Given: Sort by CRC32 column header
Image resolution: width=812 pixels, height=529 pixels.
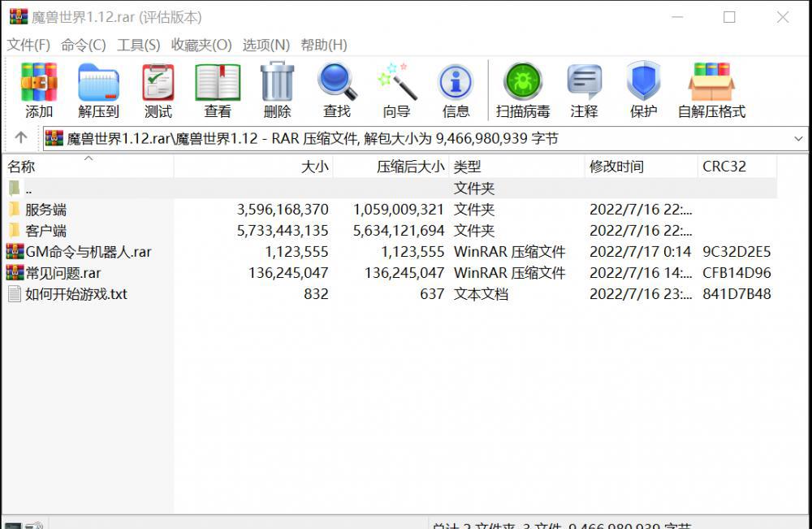Looking at the screenshot, I should (x=737, y=167).
